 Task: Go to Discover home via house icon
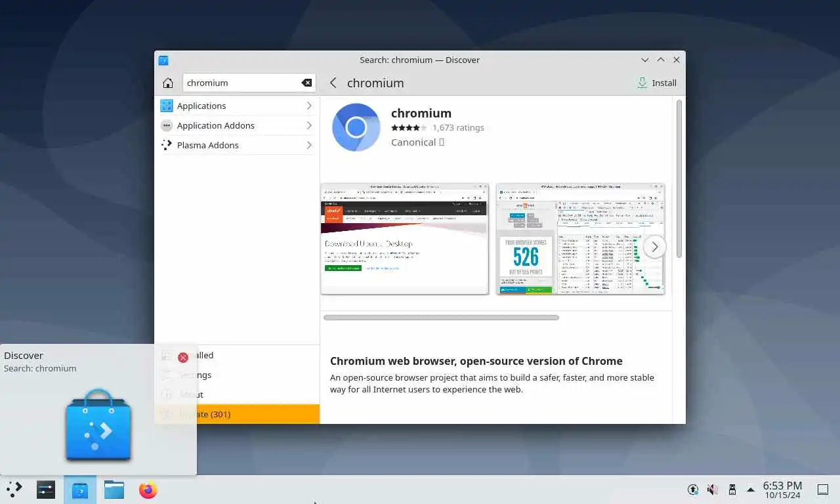tap(168, 83)
